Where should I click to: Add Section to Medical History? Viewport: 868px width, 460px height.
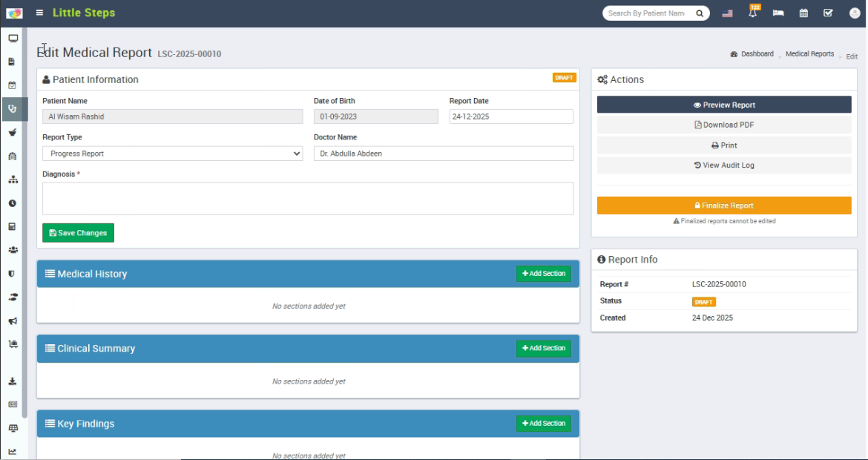[543, 274]
